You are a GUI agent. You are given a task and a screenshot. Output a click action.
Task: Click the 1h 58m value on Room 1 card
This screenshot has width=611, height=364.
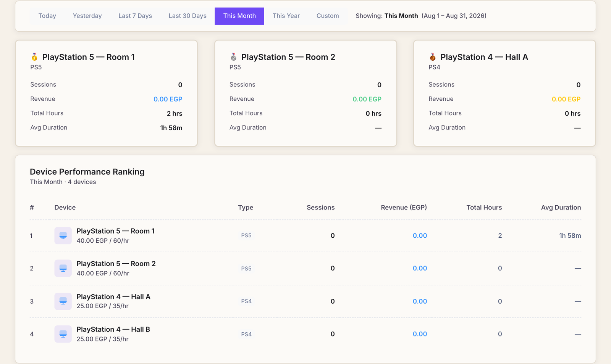click(171, 128)
